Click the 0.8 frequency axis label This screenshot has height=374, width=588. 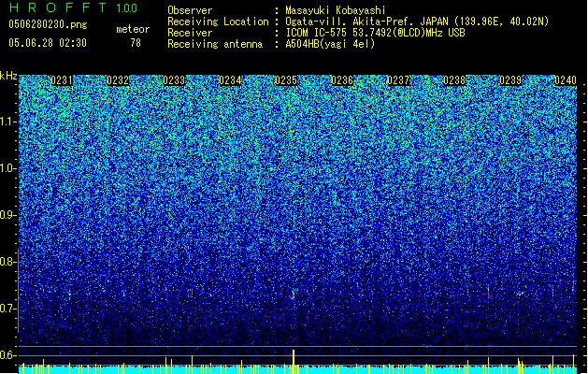(8, 262)
